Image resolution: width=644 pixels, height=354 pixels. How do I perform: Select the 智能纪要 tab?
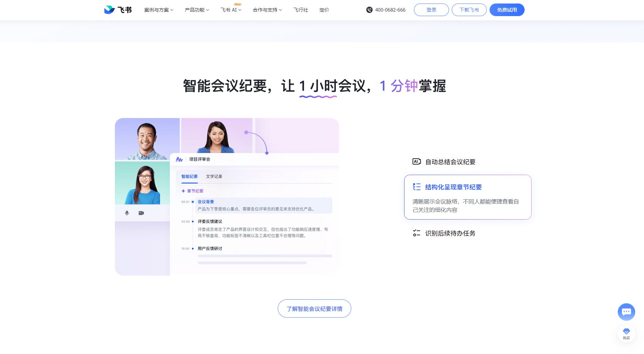189,176
